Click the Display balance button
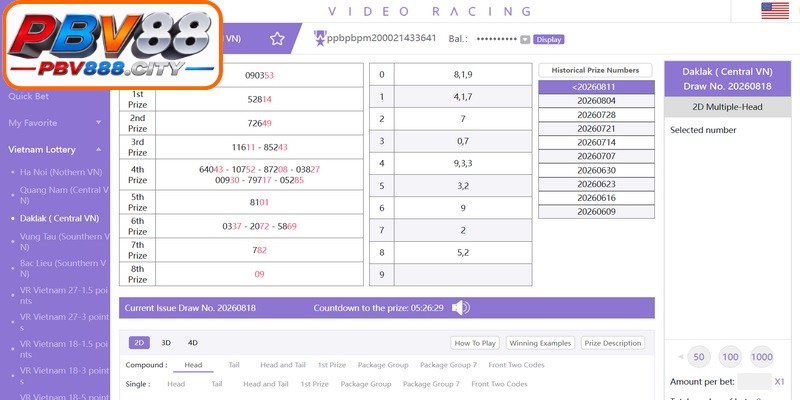This screenshot has height=400, width=800. pos(548,39)
